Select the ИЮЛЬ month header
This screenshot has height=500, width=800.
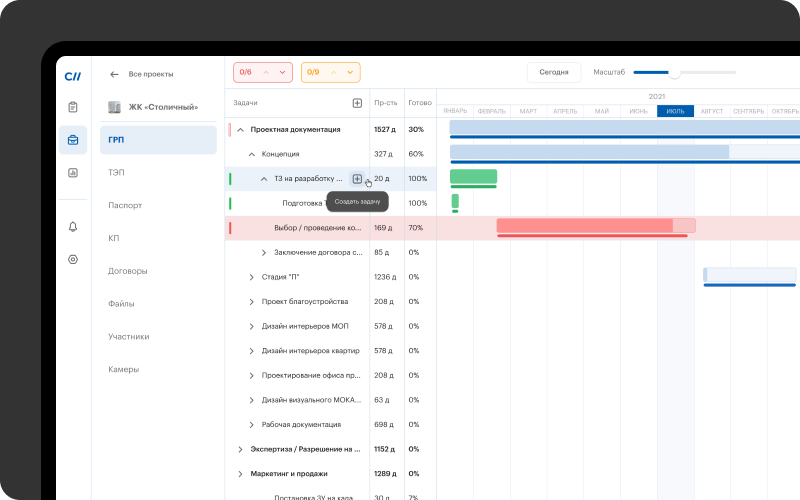coord(675,111)
